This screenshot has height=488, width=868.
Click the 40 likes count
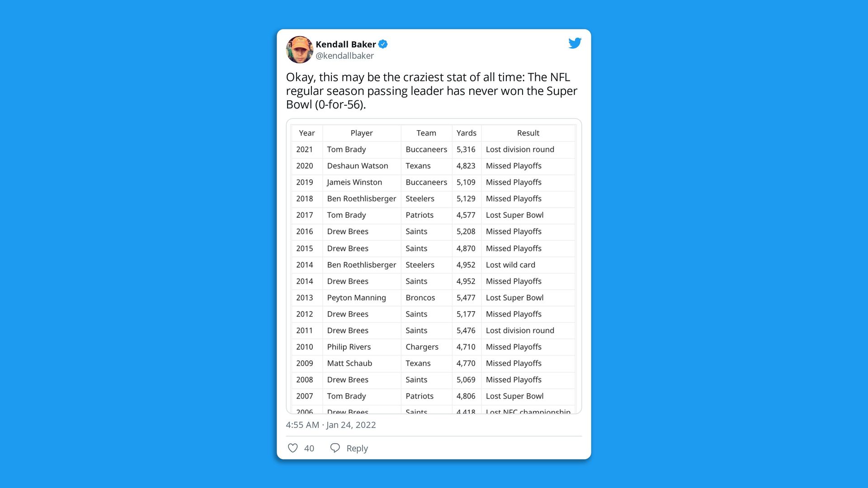click(x=309, y=448)
